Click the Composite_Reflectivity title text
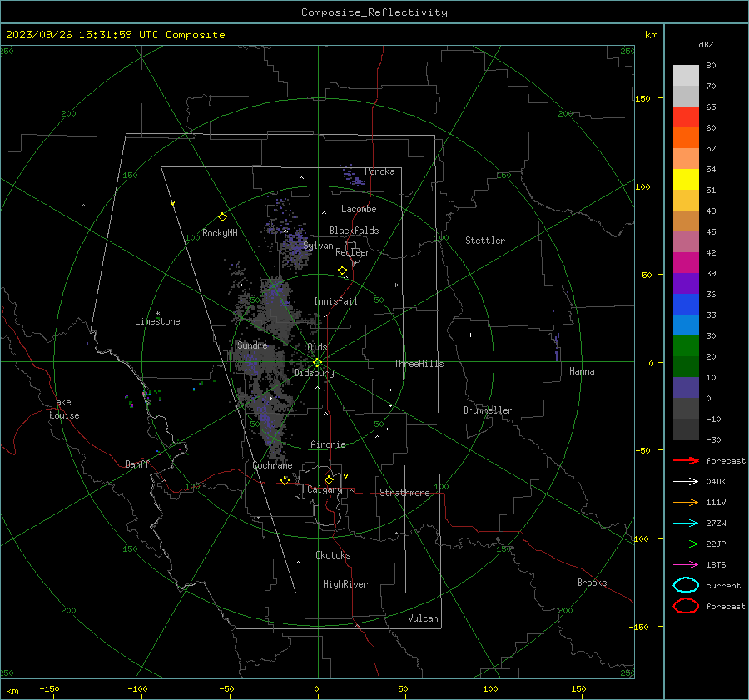The image size is (749, 700). (374, 12)
